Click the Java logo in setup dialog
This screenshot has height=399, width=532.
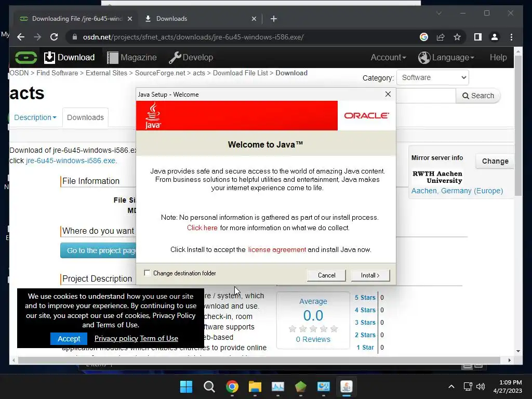coord(153,116)
